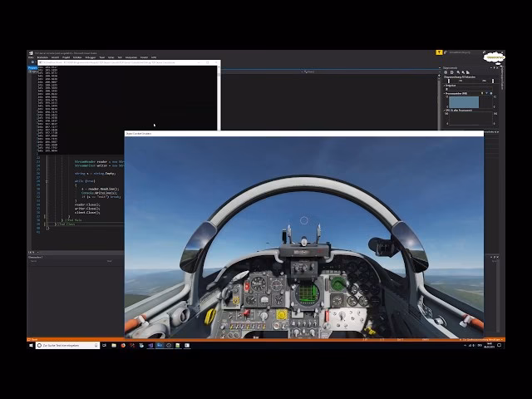Activate the Visual Studio taskbar icon
Viewport: 532px width, 399px height.
tap(150, 346)
